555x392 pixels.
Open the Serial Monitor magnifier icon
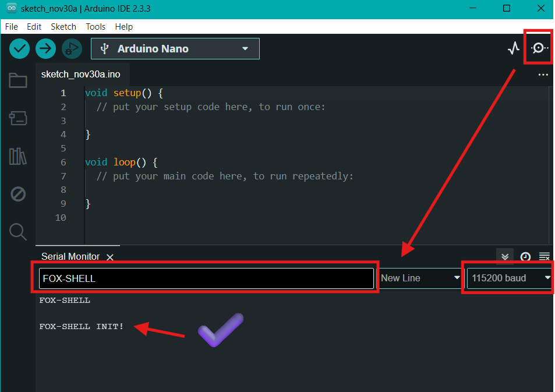[539, 48]
